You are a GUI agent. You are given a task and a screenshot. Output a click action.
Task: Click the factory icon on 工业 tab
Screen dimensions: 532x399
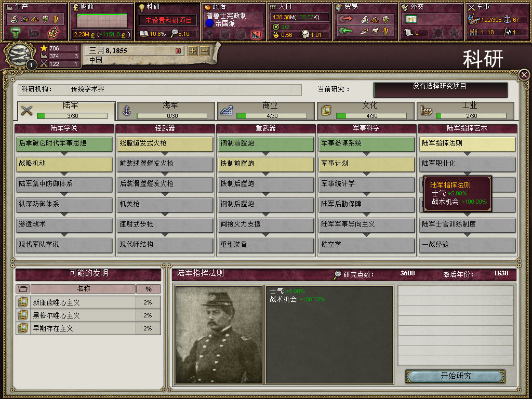[x=426, y=110]
